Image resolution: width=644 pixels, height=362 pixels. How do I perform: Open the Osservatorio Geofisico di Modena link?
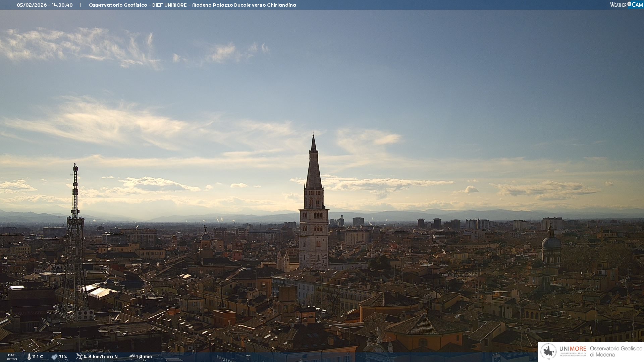[x=616, y=352]
